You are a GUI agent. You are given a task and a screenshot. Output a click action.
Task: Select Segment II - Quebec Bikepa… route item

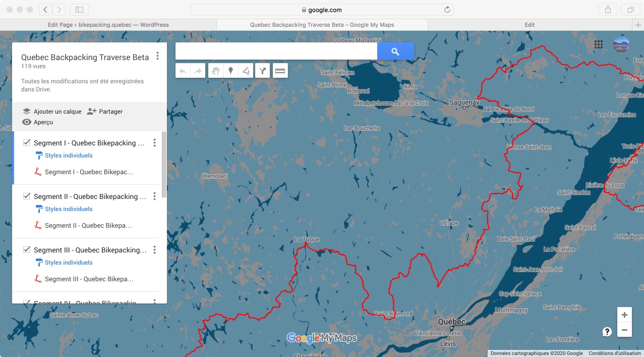88,226
